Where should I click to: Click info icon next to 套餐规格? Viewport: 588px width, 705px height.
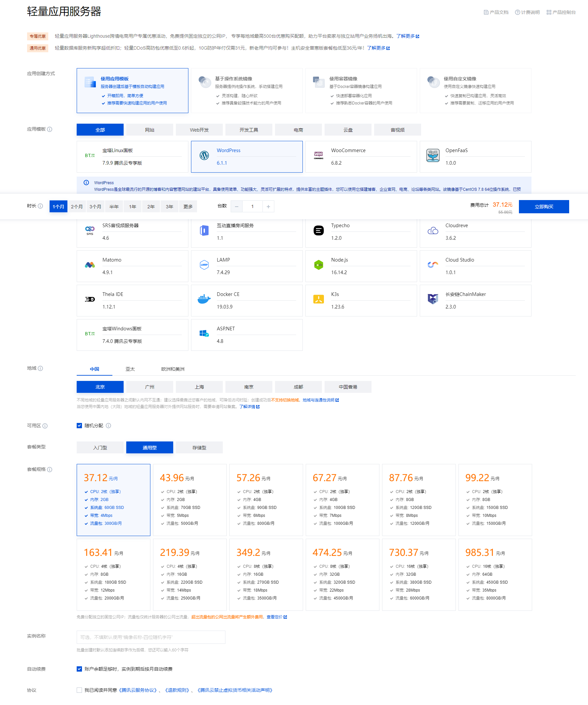coord(50,469)
